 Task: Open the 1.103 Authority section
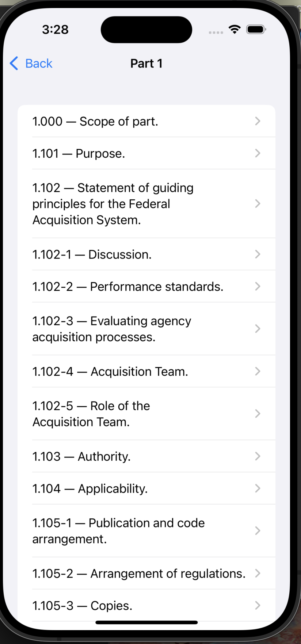click(146, 456)
